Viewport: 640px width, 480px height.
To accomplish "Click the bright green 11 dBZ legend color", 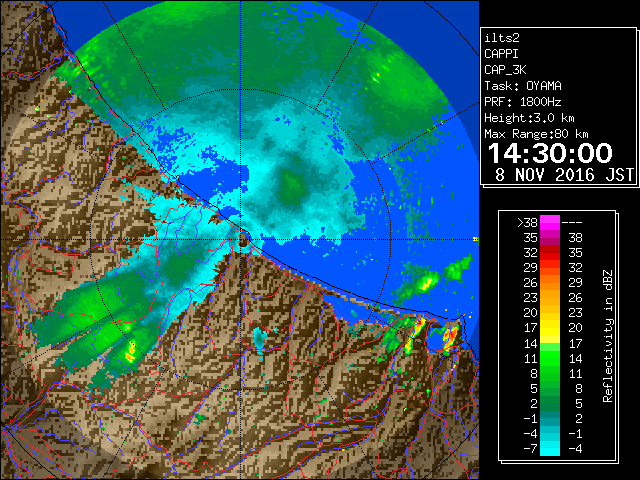I will [x=550, y=358].
